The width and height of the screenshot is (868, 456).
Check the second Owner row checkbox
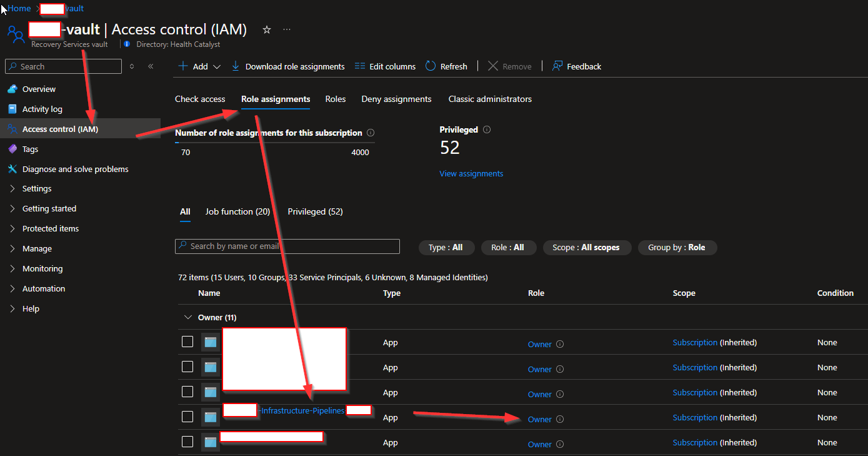point(187,367)
